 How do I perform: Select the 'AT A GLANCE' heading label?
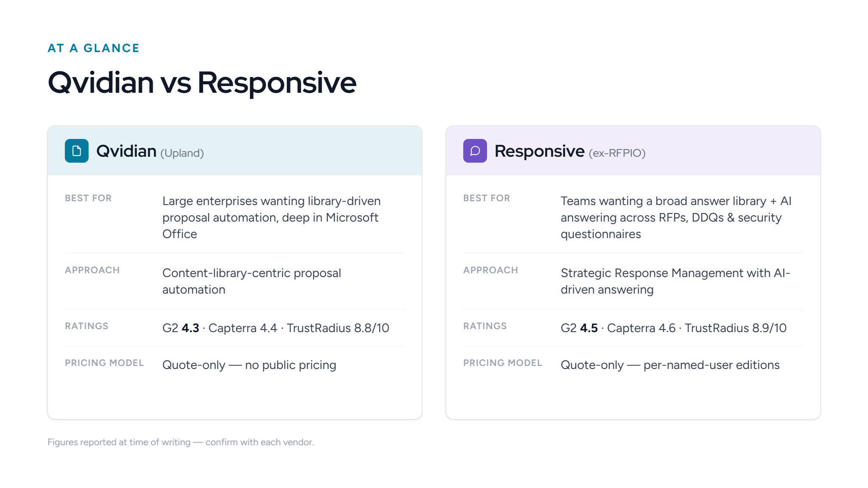pyautogui.click(x=94, y=48)
